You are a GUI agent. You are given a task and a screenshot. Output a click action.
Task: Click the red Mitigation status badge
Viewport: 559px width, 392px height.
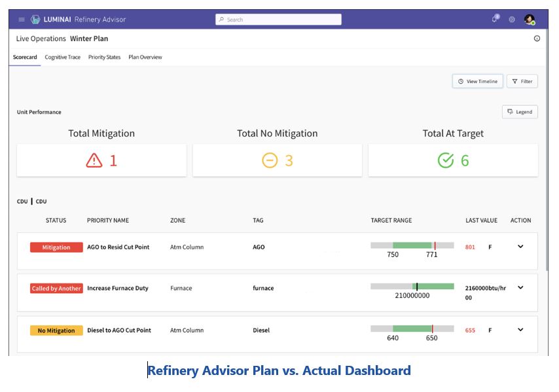(56, 247)
